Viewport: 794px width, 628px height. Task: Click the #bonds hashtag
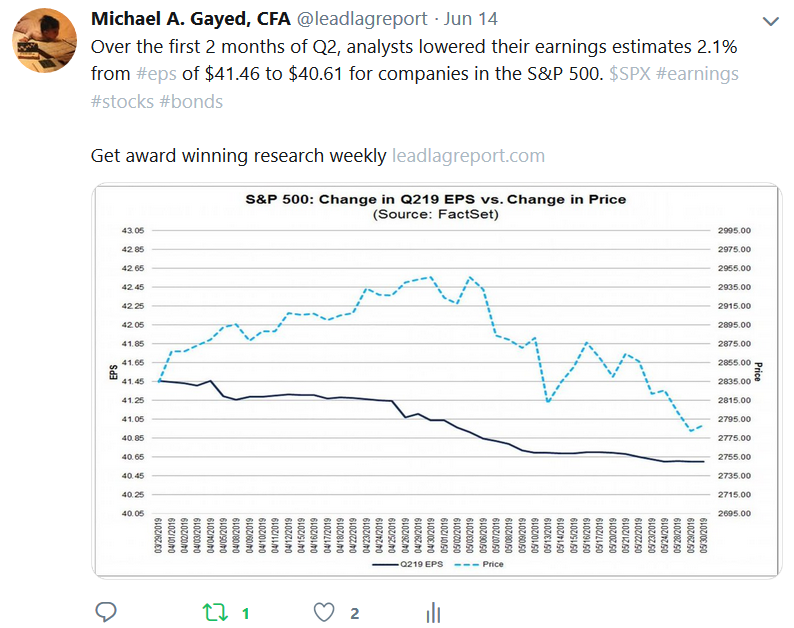(191, 101)
